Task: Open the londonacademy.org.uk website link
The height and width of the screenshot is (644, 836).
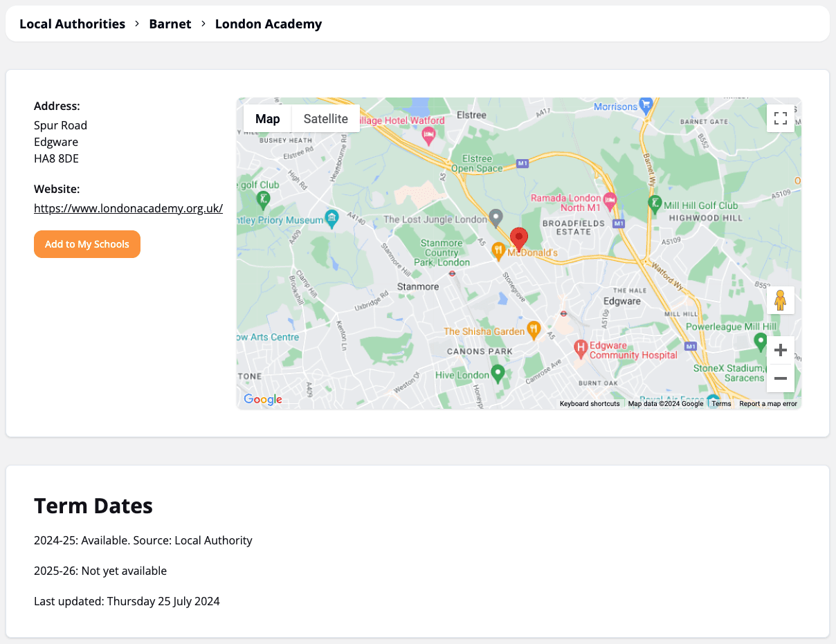Action: tap(128, 208)
